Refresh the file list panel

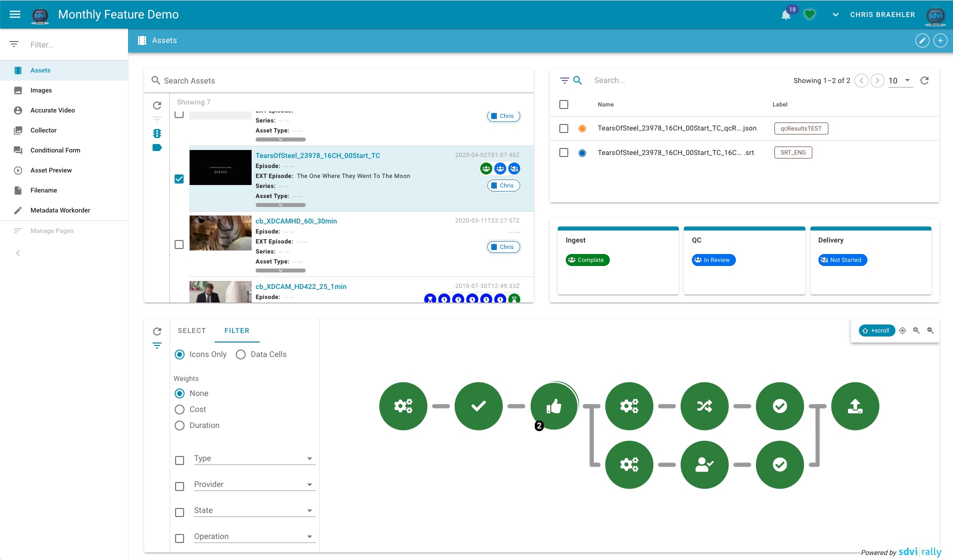pos(924,80)
